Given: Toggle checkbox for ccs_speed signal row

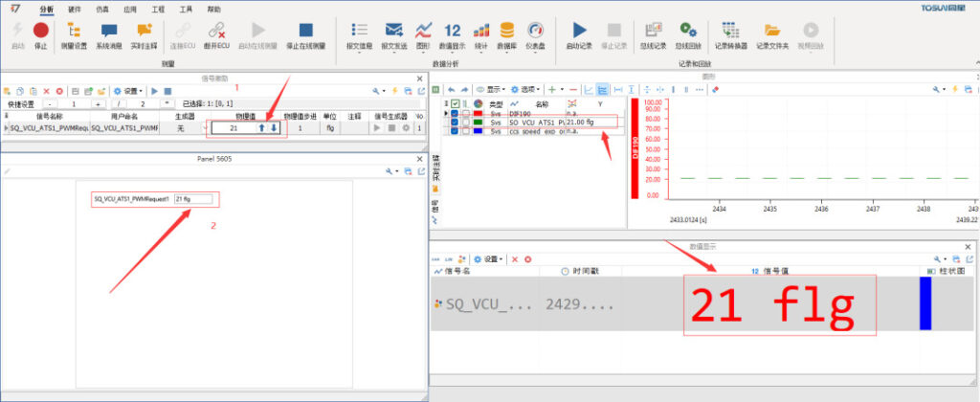Looking at the screenshot, I should pyautogui.click(x=455, y=132).
